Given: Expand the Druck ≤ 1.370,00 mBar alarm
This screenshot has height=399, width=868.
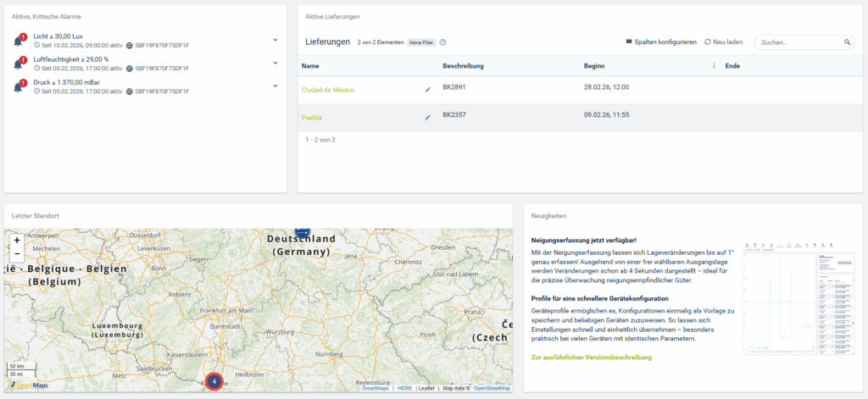Looking at the screenshot, I should (x=275, y=86).
